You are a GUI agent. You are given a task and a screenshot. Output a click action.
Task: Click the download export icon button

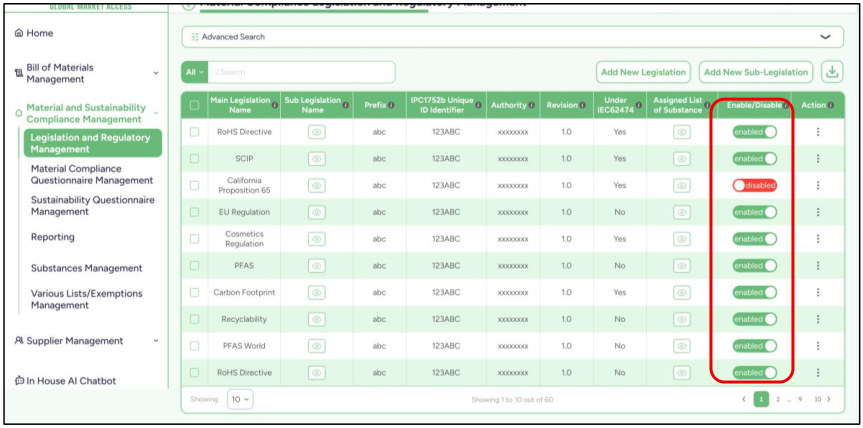[832, 72]
